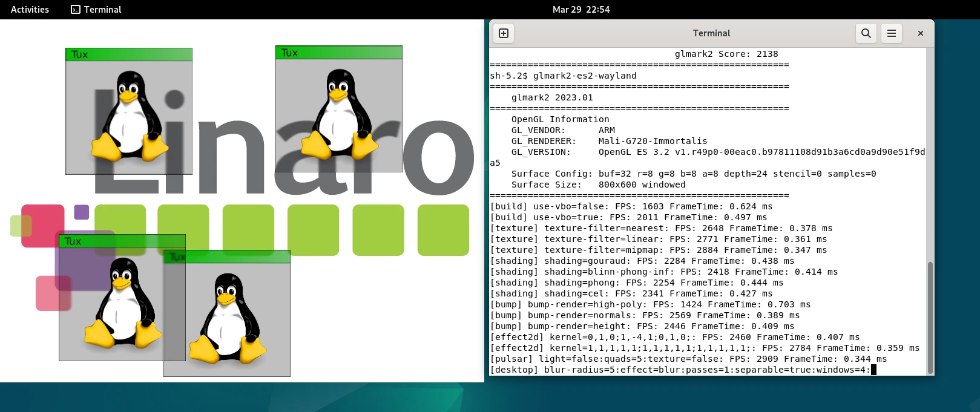Open a new tab in Terminal
The width and height of the screenshot is (980, 412).
[x=504, y=33]
